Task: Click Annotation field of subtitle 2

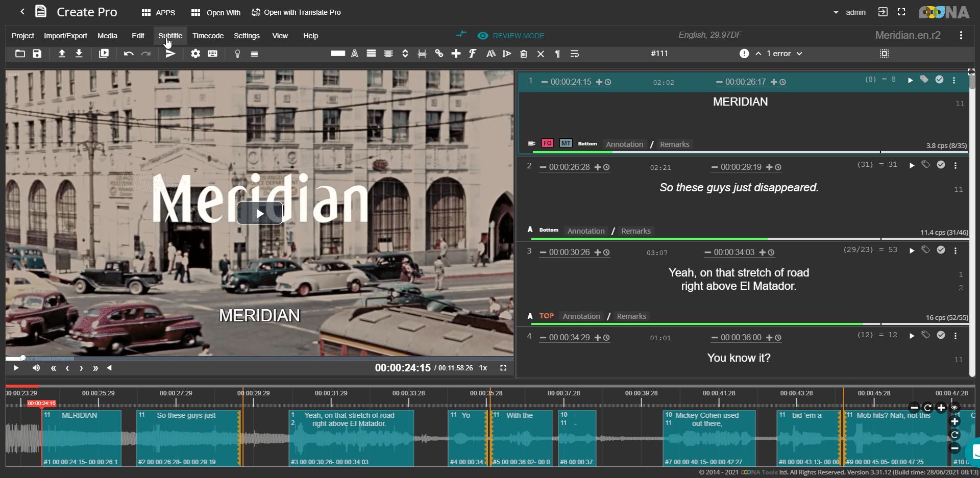Action: [x=586, y=231]
